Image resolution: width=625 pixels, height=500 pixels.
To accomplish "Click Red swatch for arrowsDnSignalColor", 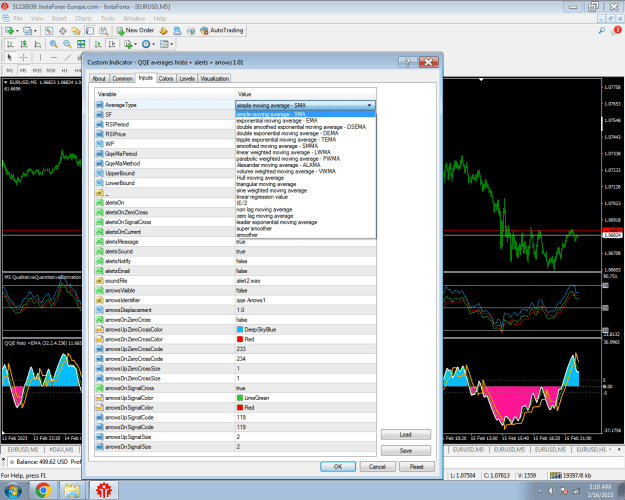I will click(x=240, y=407).
